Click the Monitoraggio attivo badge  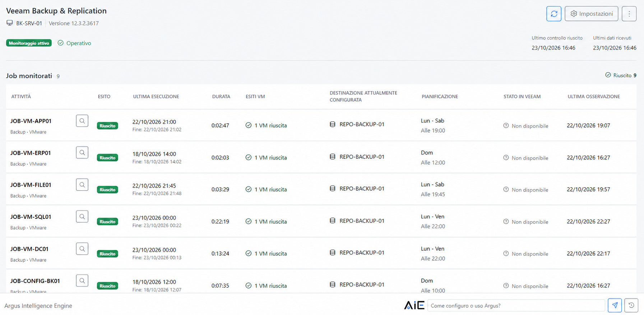pyautogui.click(x=29, y=43)
